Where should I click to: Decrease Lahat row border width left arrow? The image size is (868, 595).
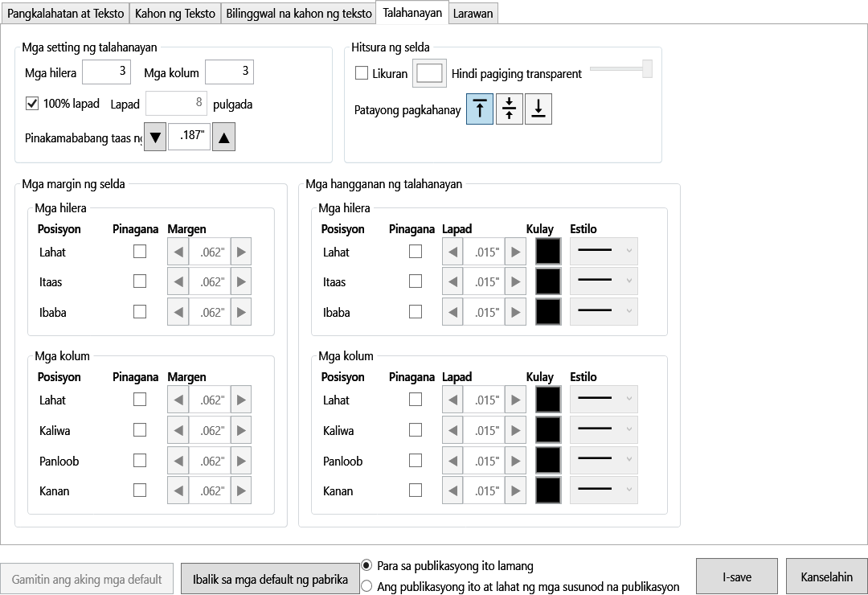pos(452,252)
